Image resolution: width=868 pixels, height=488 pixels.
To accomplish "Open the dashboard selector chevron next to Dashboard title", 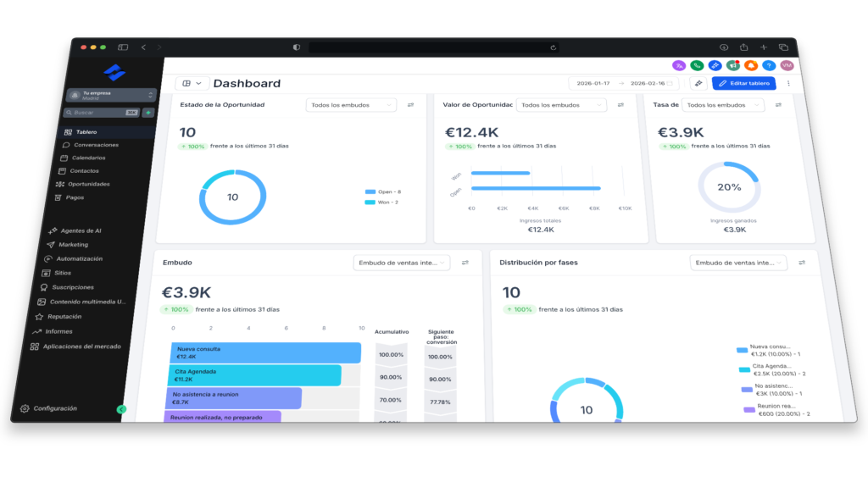I will [x=197, y=83].
